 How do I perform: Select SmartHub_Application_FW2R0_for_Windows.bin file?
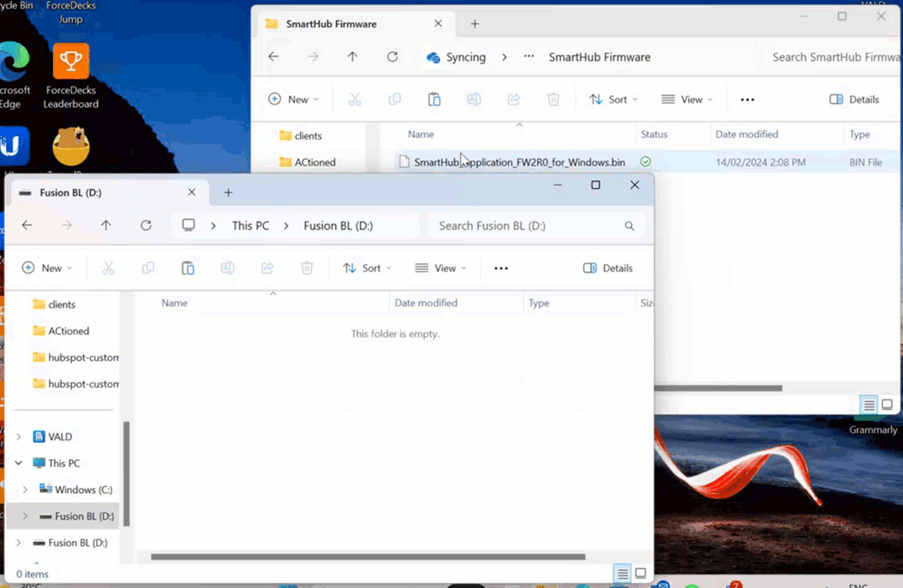[x=519, y=162]
